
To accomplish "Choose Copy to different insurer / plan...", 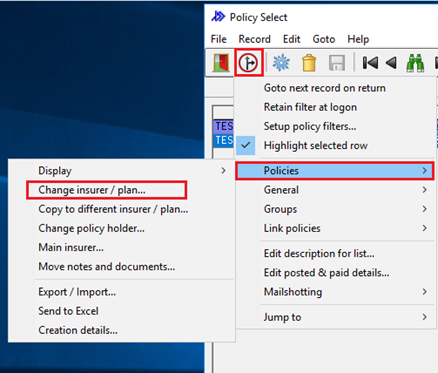I will tap(122, 209).
